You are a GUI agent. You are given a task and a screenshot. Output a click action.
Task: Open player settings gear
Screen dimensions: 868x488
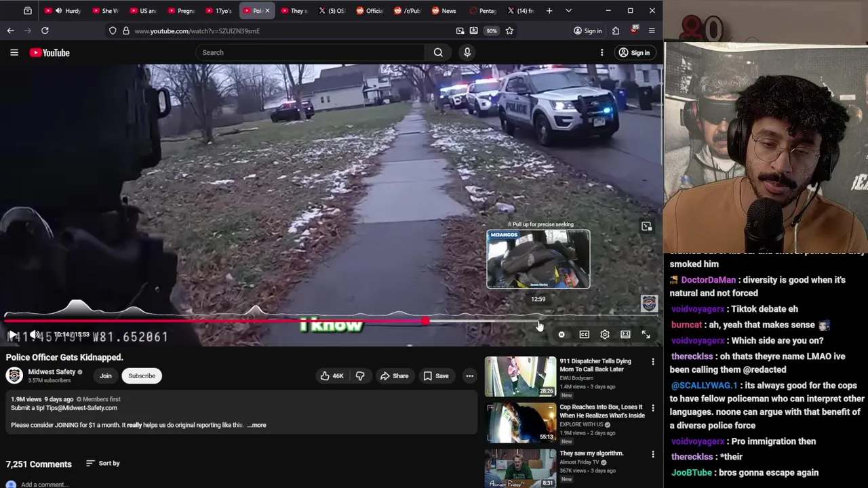[x=605, y=335]
